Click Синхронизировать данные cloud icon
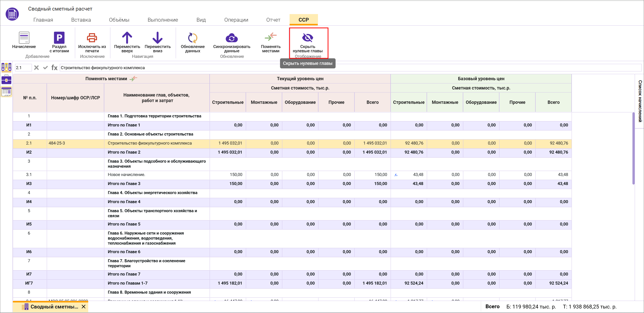644x313 pixels. click(x=232, y=38)
